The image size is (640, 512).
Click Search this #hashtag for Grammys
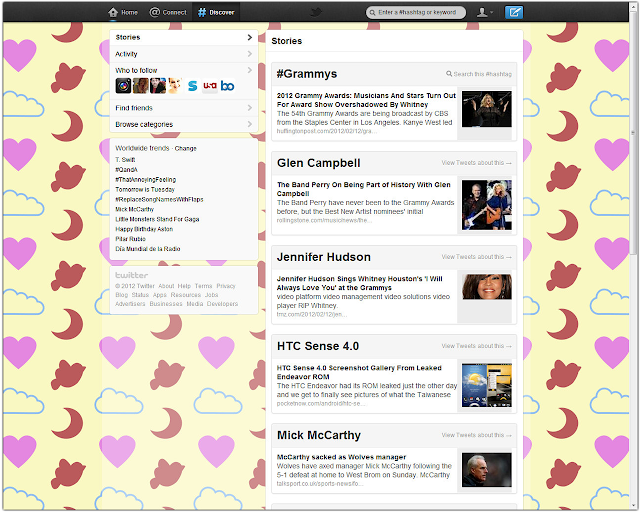479,74
